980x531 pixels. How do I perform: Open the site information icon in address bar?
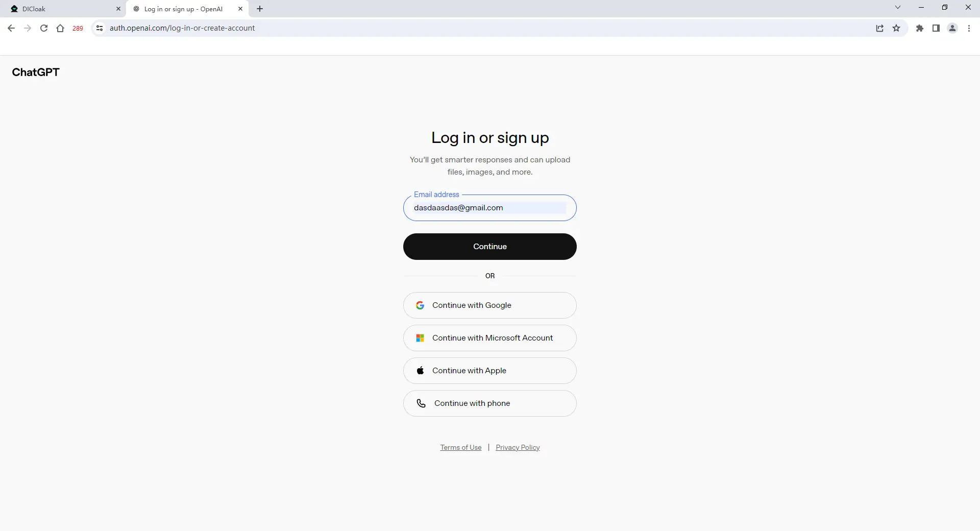100,28
